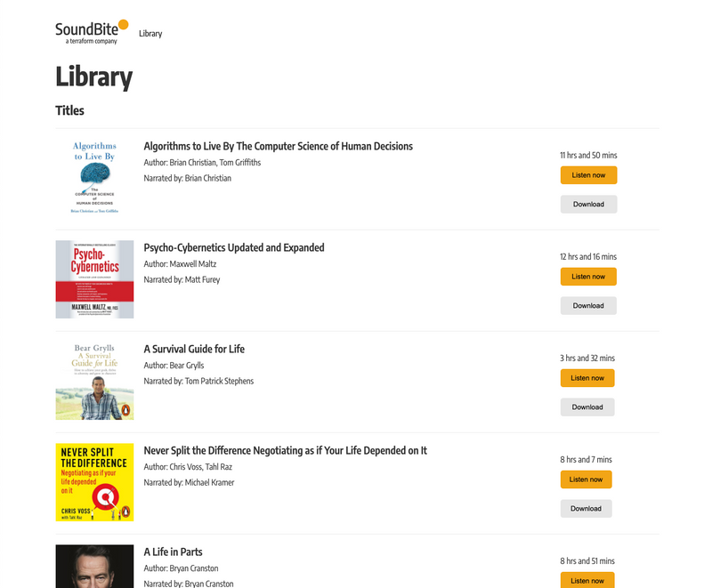Select A Survival Guide for Life cover

tap(94, 381)
